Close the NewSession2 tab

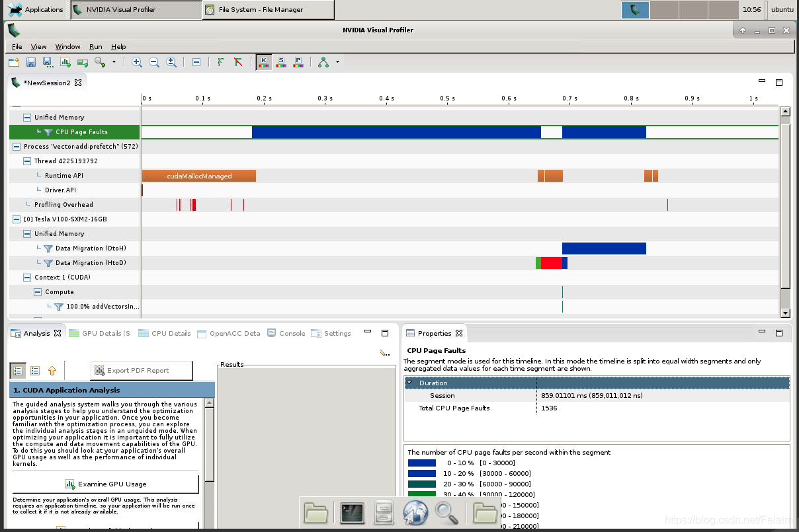point(77,83)
